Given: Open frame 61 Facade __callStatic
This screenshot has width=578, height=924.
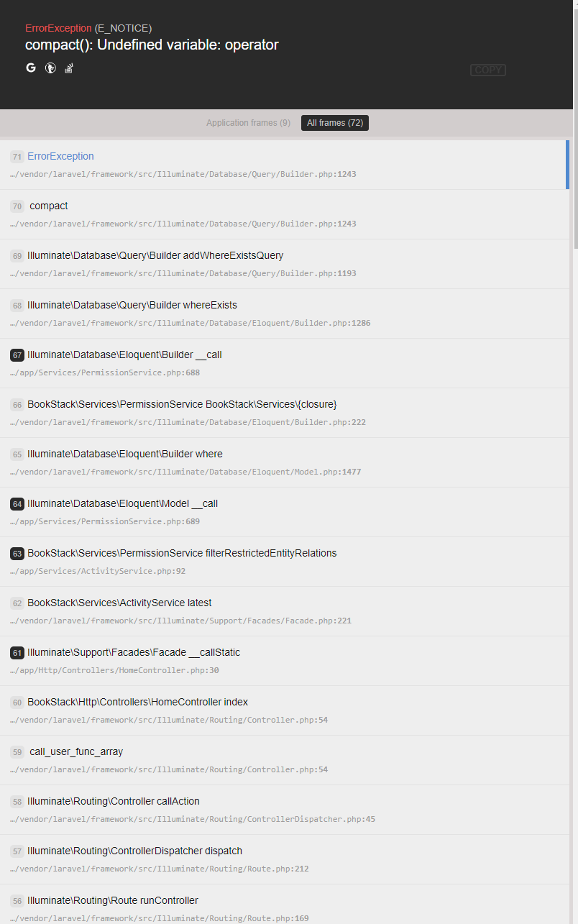Looking at the screenshot, I should click(x=285, y=661).
